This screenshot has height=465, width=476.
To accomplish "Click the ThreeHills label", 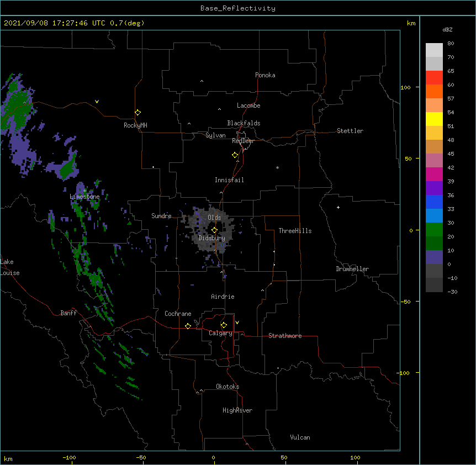I will [295, 231].
